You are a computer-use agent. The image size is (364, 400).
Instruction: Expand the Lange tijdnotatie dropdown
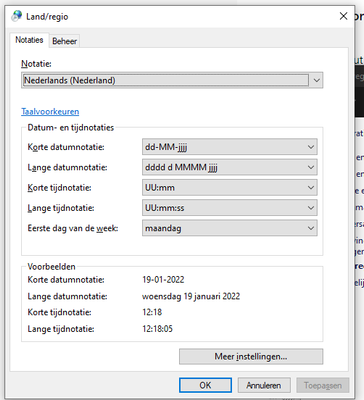[x=230, y=208]
